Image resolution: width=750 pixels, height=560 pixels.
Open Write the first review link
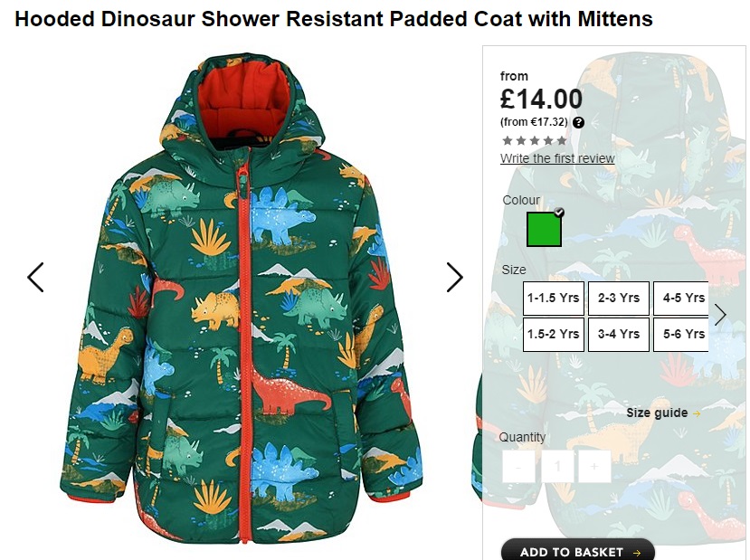tap(557, 158)
